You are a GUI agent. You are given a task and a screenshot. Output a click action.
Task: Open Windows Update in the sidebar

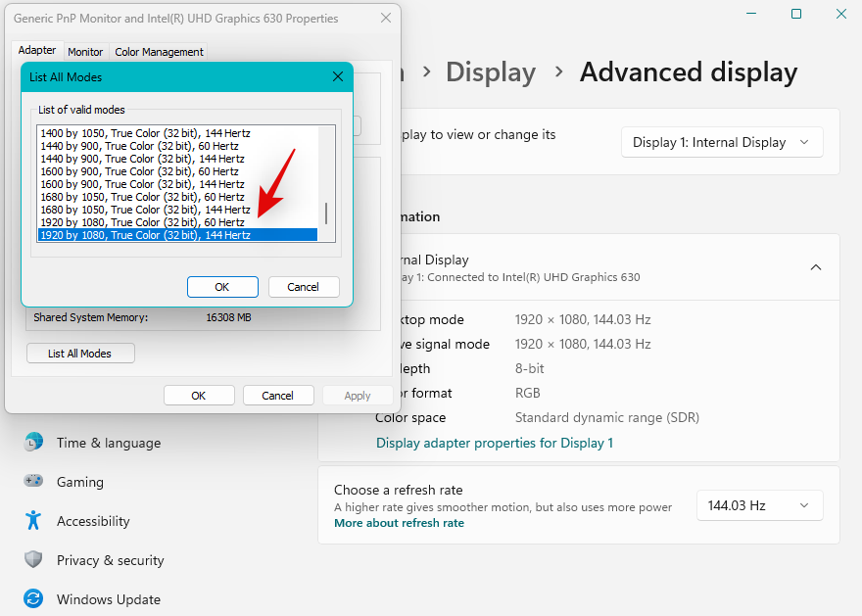click(108, 598)
